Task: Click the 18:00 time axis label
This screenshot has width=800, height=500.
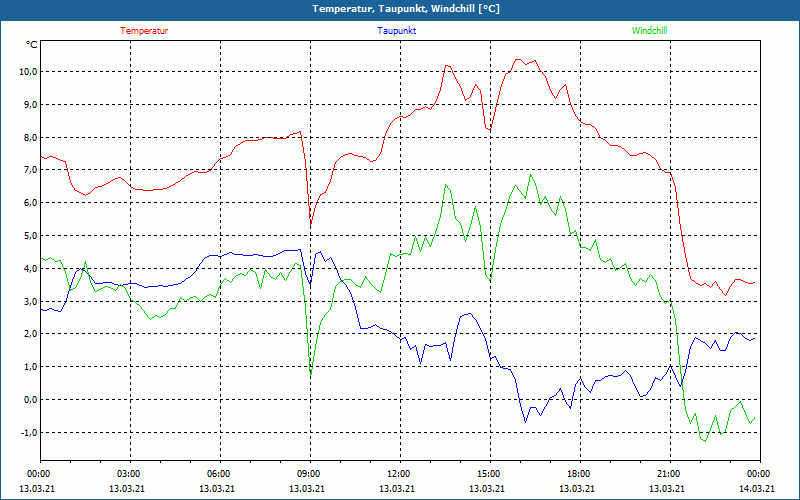Action: click(578, 474)
